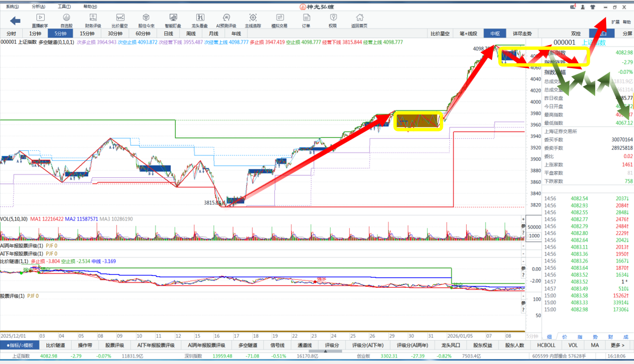Select MACD-style HCBOLL indicator button
The width and height of the screenshot is (634, 364).
coord(546,345)
